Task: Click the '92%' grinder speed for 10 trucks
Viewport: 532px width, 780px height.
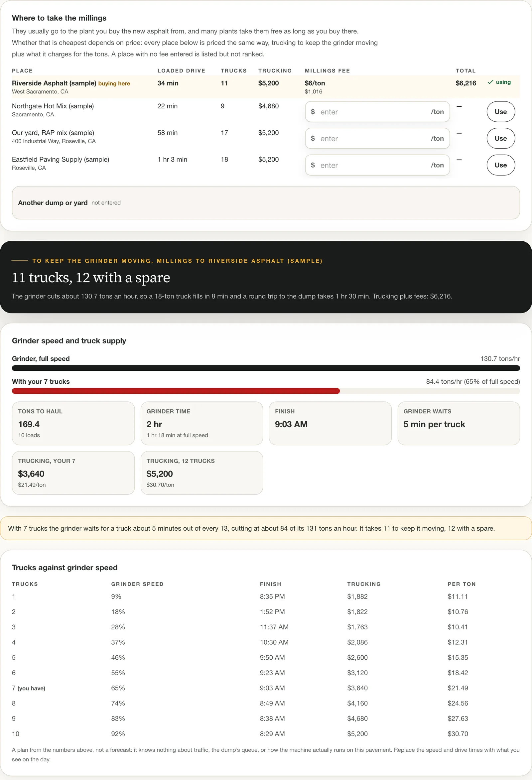Action: (x=118, y=734)
